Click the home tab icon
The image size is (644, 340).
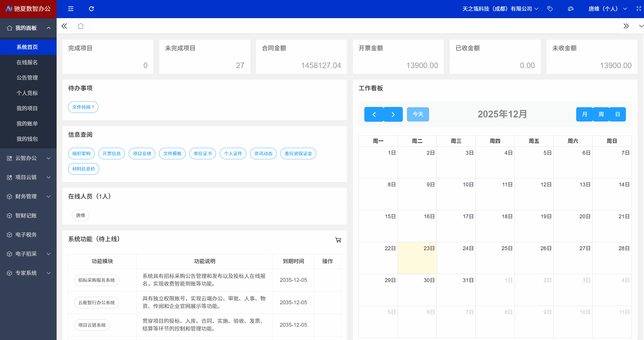(x=81, y=26)
